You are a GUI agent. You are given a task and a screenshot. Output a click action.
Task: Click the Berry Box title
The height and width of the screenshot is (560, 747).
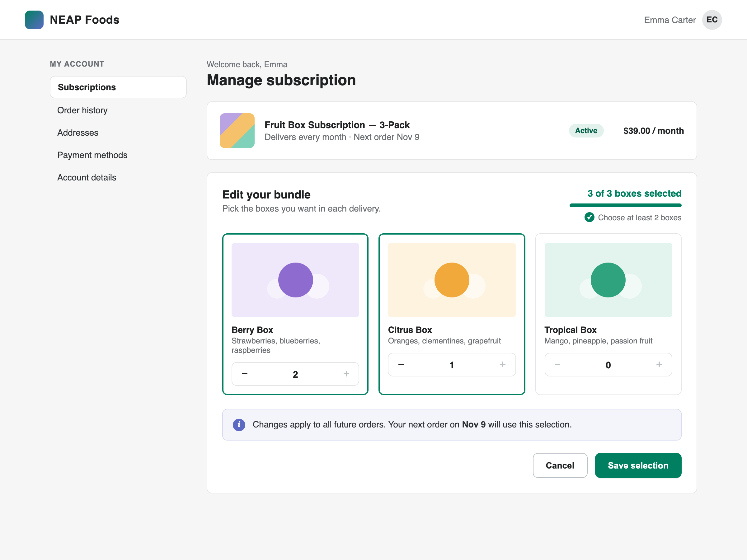(x=252, y=330)
